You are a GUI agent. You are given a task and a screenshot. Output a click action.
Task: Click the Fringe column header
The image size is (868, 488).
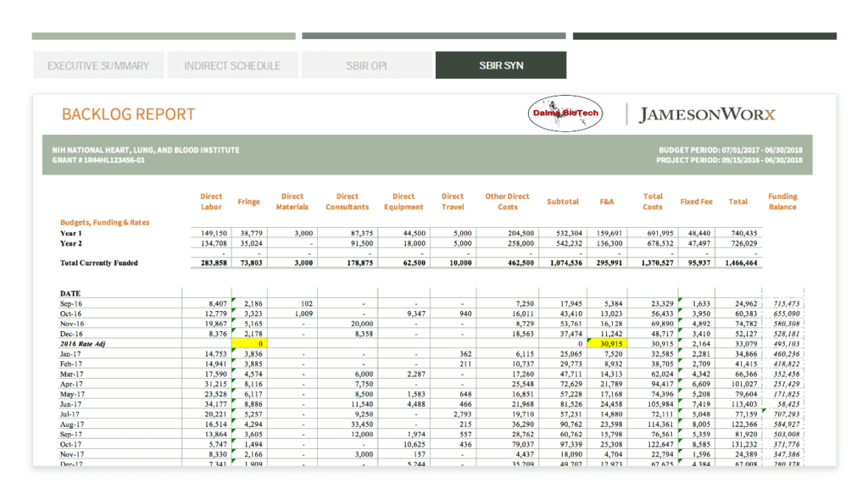point(248,202)
